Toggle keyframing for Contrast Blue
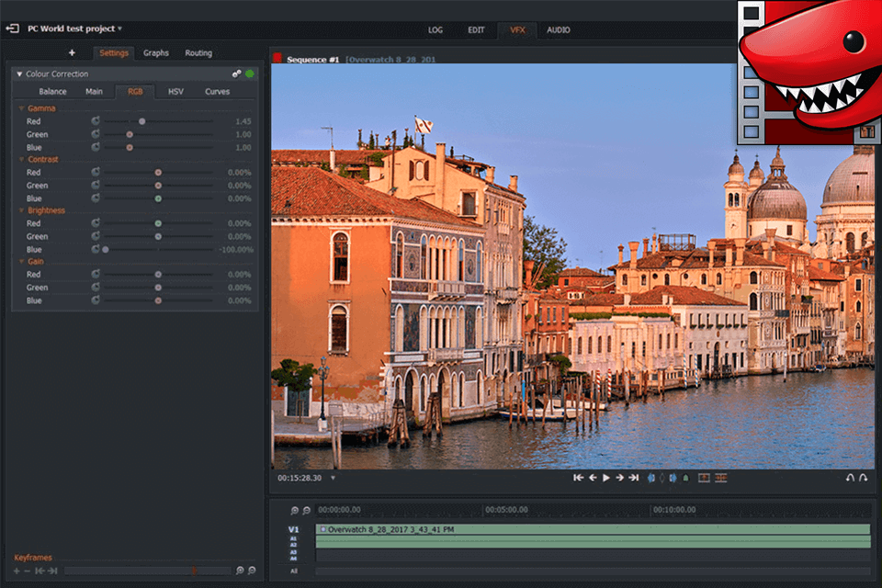882x588 pixels. pyautogui.click(x=96, y=198)
